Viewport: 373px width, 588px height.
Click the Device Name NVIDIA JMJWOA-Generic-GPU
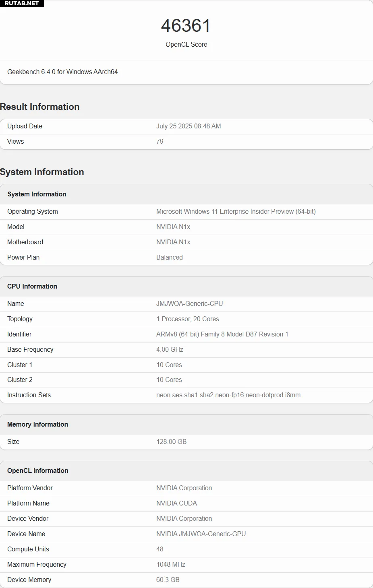tap(201, 534)
